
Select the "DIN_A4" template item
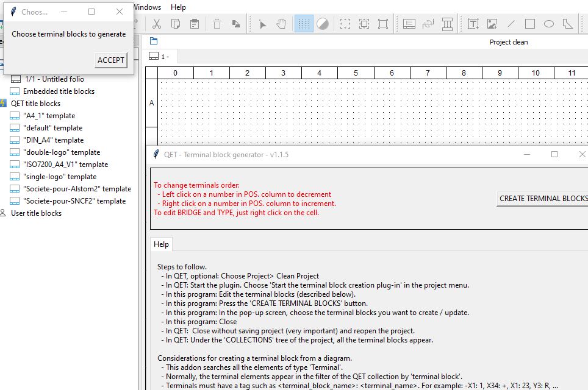click(53, 140)
